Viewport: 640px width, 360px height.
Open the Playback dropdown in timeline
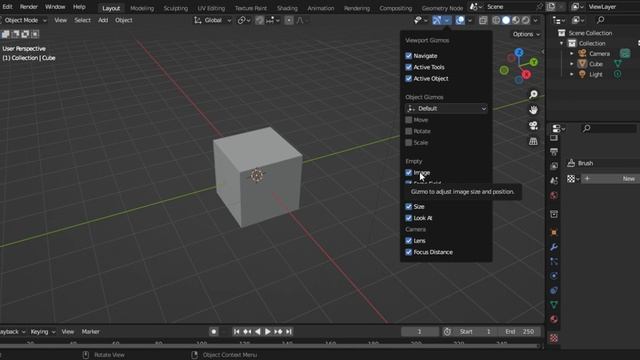coord(12,332)
